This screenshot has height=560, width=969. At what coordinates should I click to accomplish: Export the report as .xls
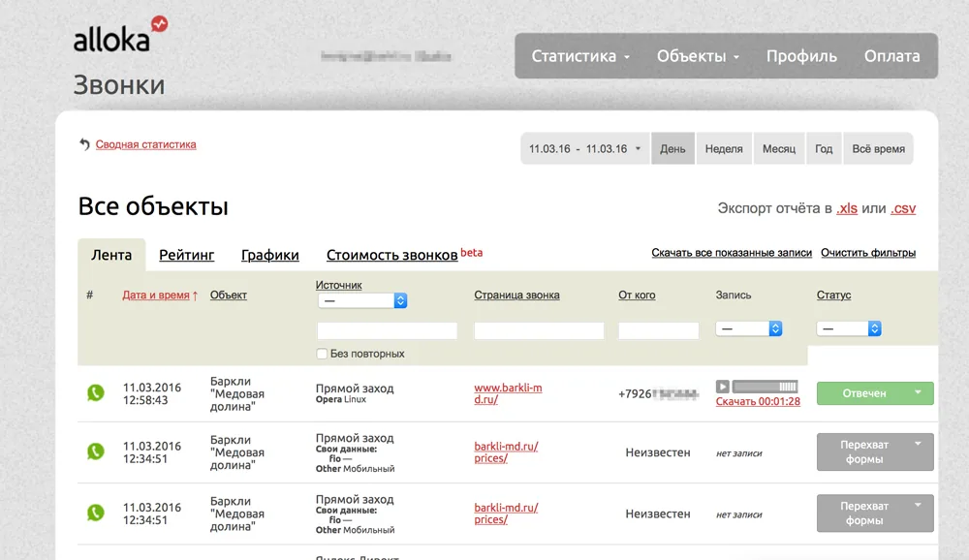tap(847, 208)
